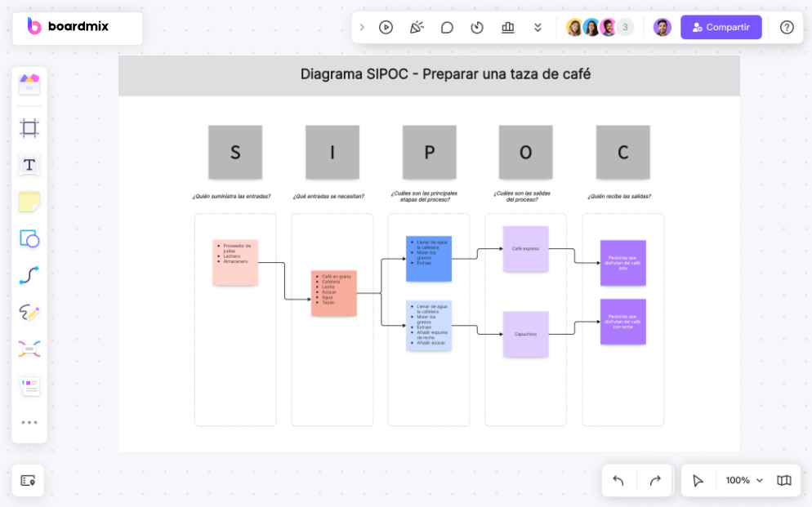Screen dimensions: 812x507
Task: Open the templates library icon in sidebar
Action: [x=29, y=84]
